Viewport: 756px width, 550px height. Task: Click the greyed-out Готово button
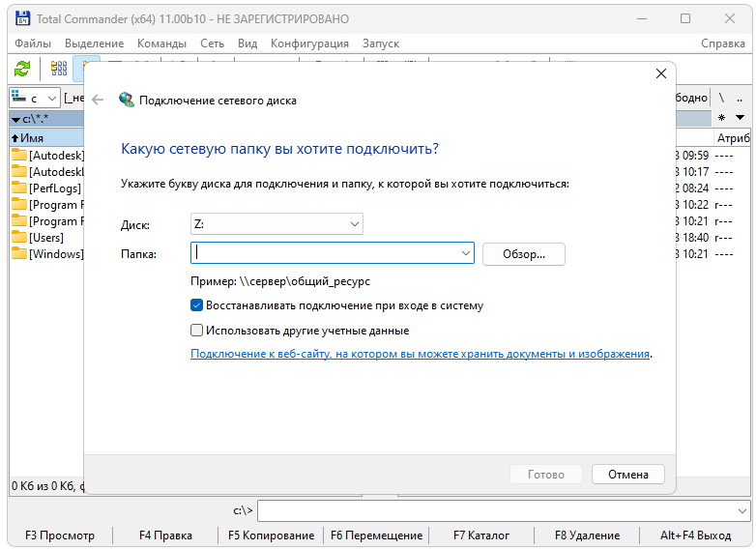pos(546,475)
